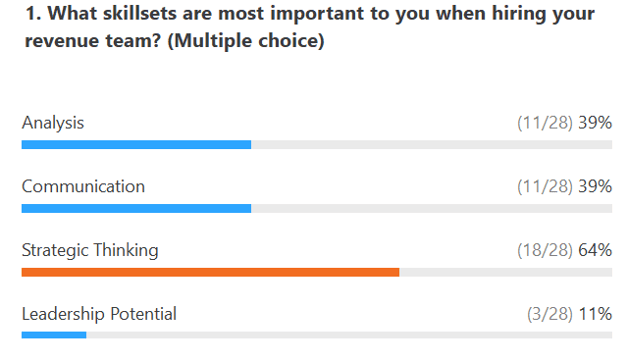Click gray unfilled portion of Leadership bar
Viewport: 628px width, 361px height.
point(349,335)
